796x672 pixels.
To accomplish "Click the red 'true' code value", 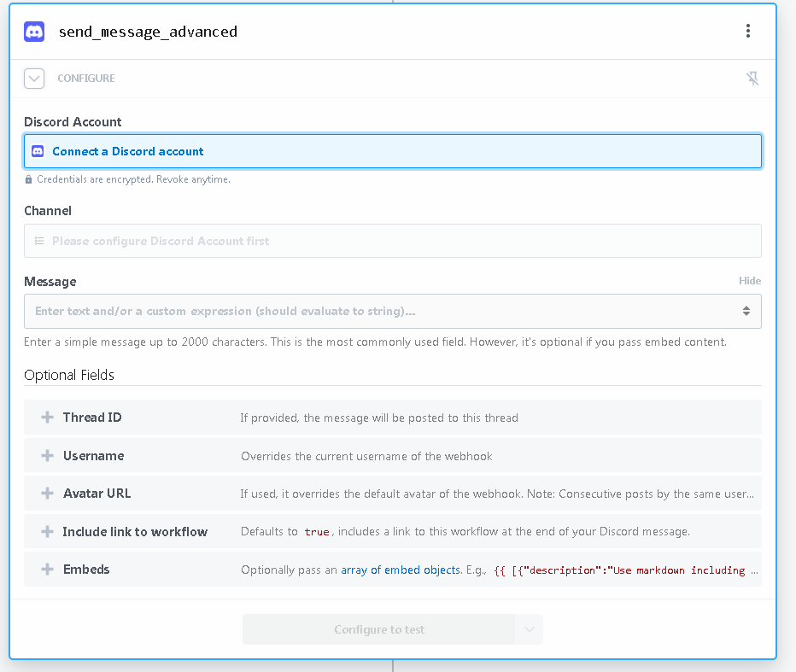I will coord(317,532).
